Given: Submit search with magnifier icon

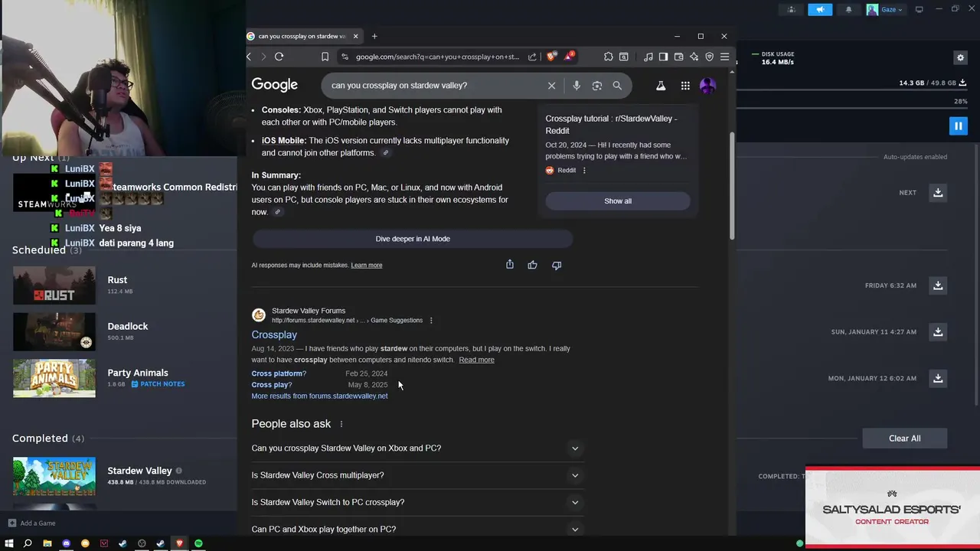Looking at the screenshot, I should (x=617, y=86).
